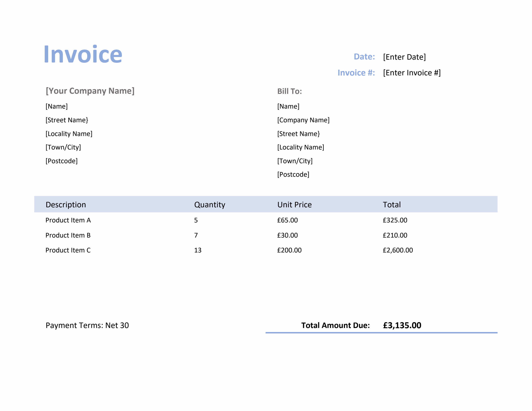
Task: Click the Total column header
Action: click(x=392, y=204)
